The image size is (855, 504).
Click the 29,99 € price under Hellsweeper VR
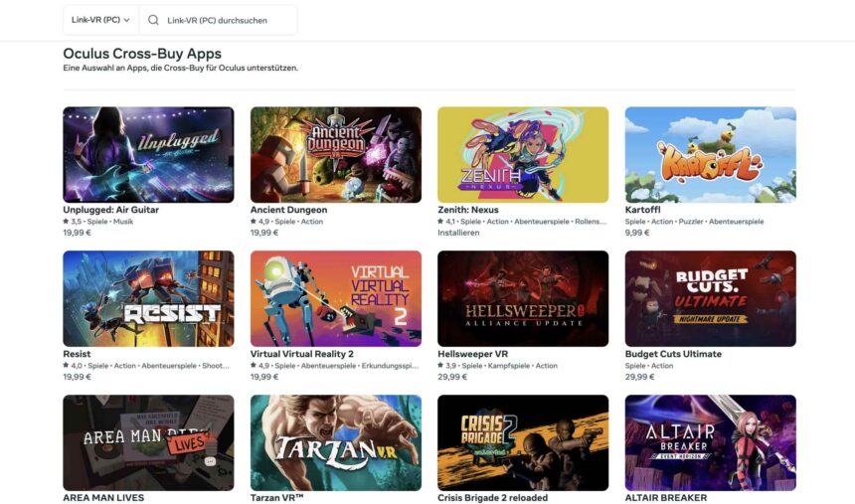(452, 377)
